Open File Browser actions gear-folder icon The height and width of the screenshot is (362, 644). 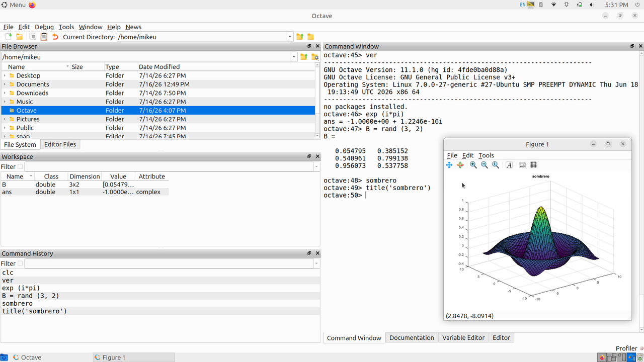pos(315,57)
